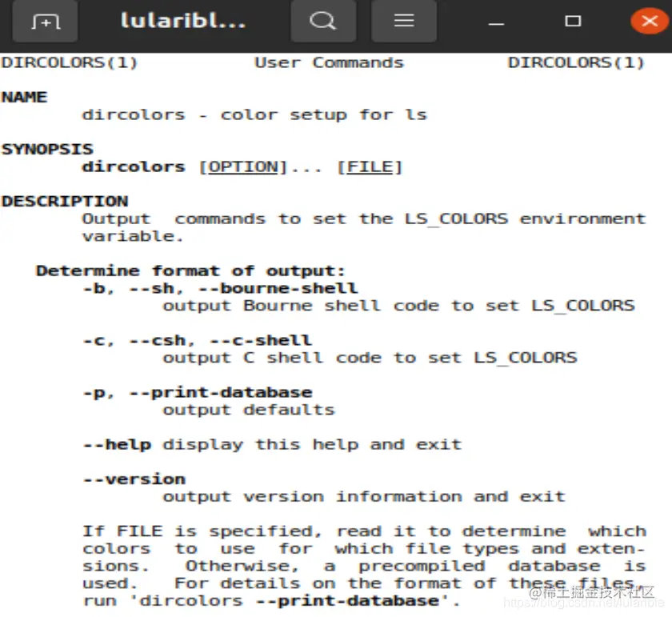
Task: Click the '--version' option text
Action: coord(134,479)
